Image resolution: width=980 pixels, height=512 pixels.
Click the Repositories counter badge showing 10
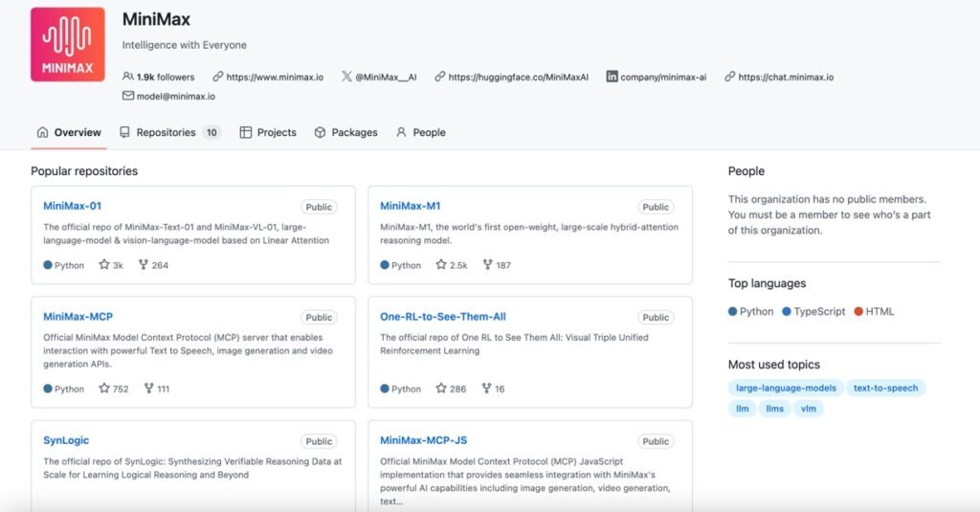(212, 132)
